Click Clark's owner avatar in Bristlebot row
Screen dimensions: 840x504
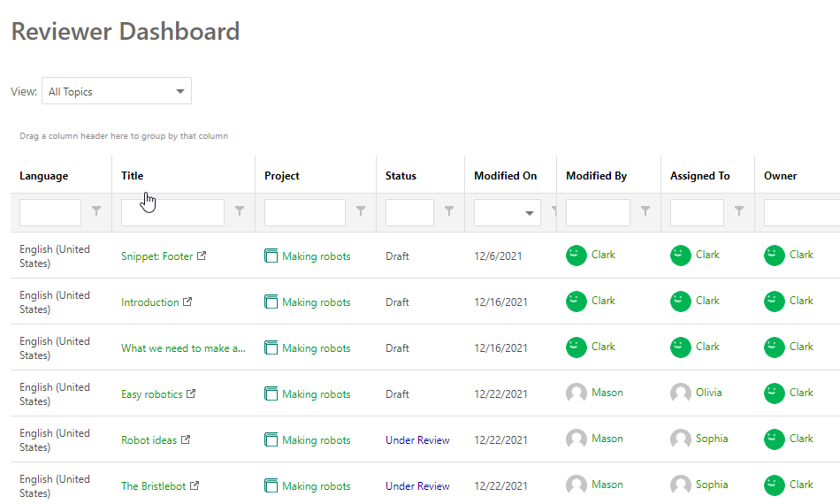click(775, 485)
